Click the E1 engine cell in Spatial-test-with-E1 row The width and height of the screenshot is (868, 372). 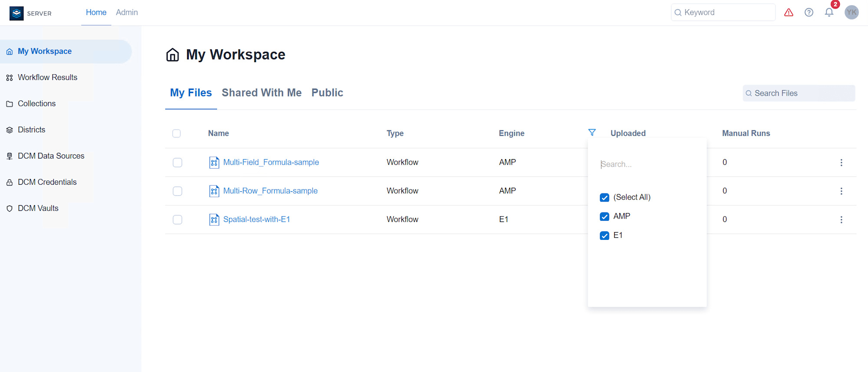tap(503, 219)
